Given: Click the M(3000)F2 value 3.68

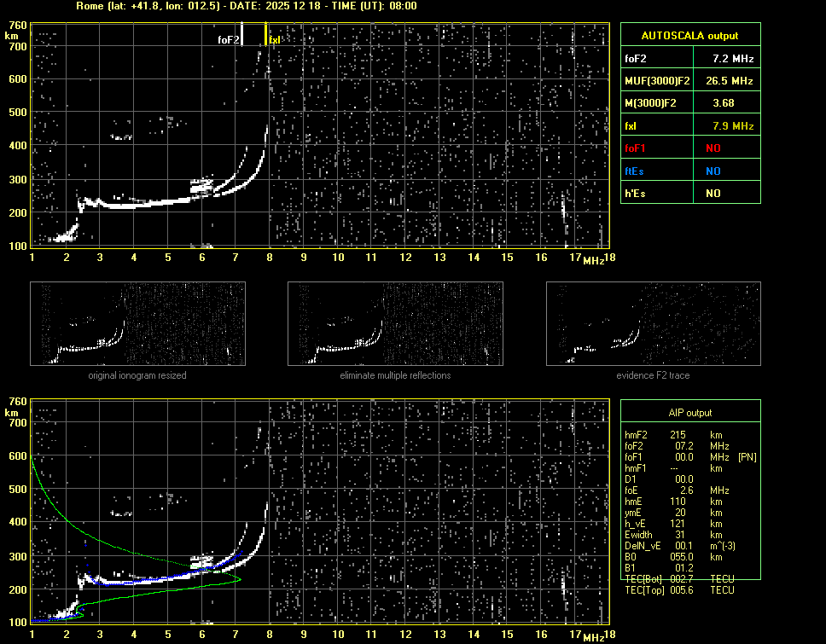Looking at the screenshot, I should point(724,103).
